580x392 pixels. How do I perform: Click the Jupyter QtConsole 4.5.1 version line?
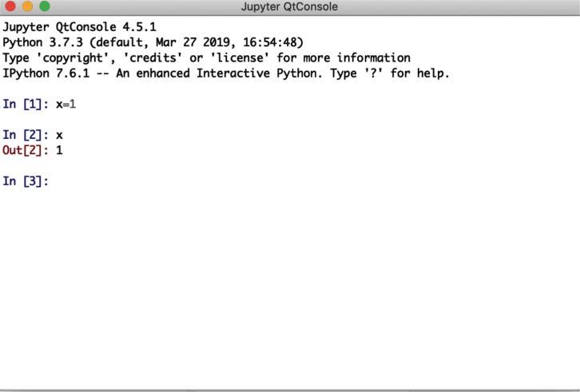click(x=80, y=27)
